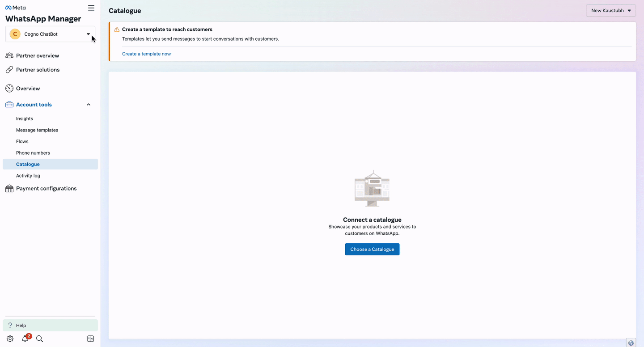Click the Overview sidebar label
Screen dimensions: 644x347
tap(28, 89)
